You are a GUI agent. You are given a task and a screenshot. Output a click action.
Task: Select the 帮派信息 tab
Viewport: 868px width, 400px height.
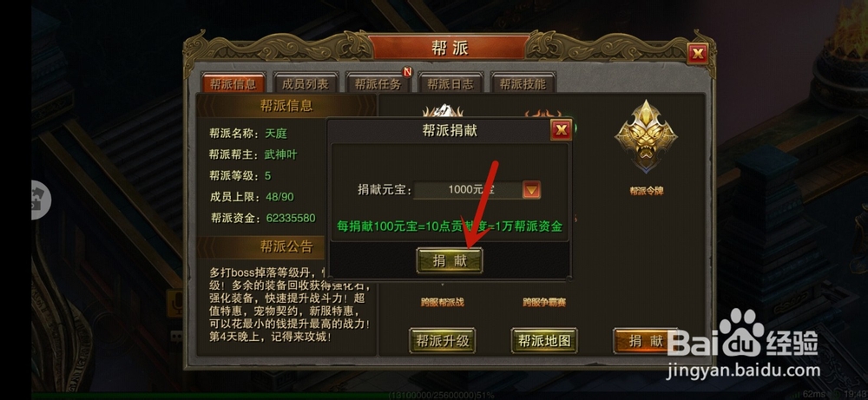[x=233, y=84]
